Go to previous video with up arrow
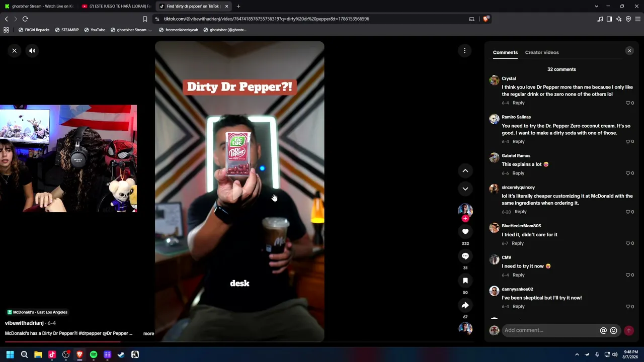 [x=465, y=171]
